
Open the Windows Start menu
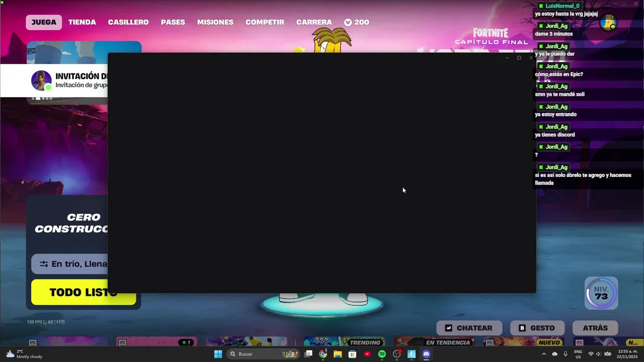218,354
